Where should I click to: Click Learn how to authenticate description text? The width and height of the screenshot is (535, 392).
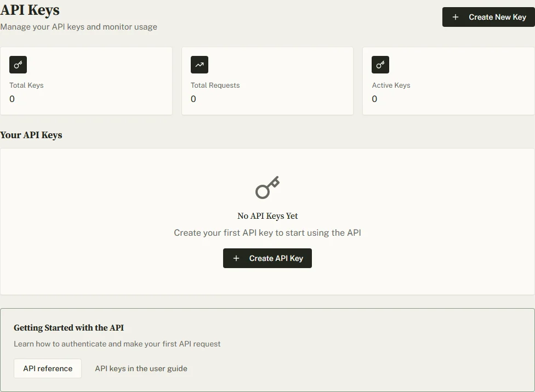[117, 344]
